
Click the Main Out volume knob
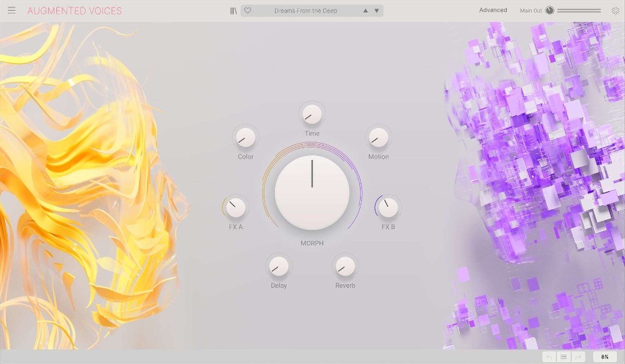click(x=549, y=10)
